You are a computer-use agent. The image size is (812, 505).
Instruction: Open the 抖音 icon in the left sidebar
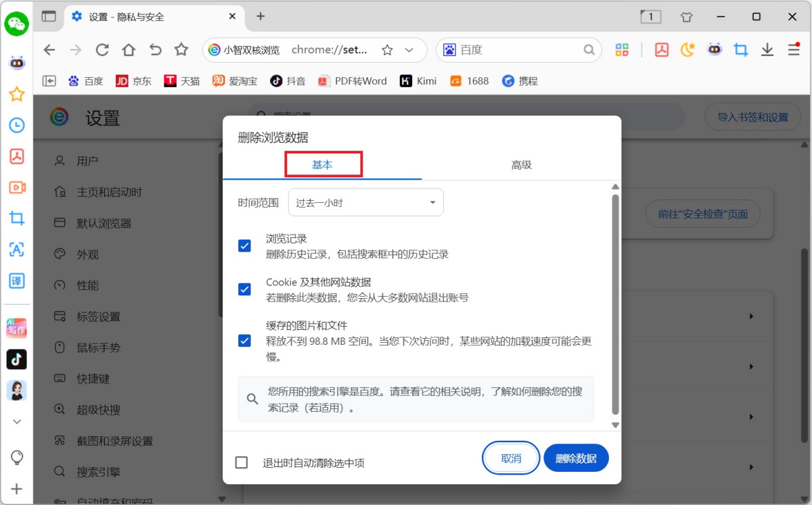(x=16, y=359)
